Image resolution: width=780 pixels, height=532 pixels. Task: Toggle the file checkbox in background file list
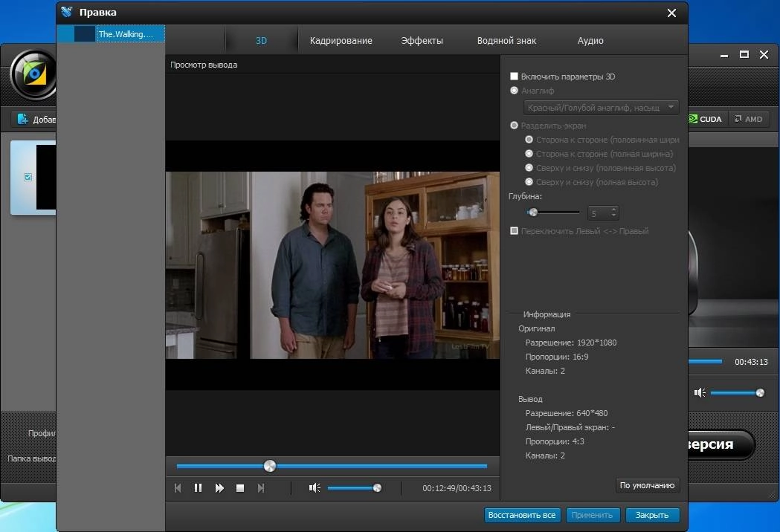click(x=28, y=177)
